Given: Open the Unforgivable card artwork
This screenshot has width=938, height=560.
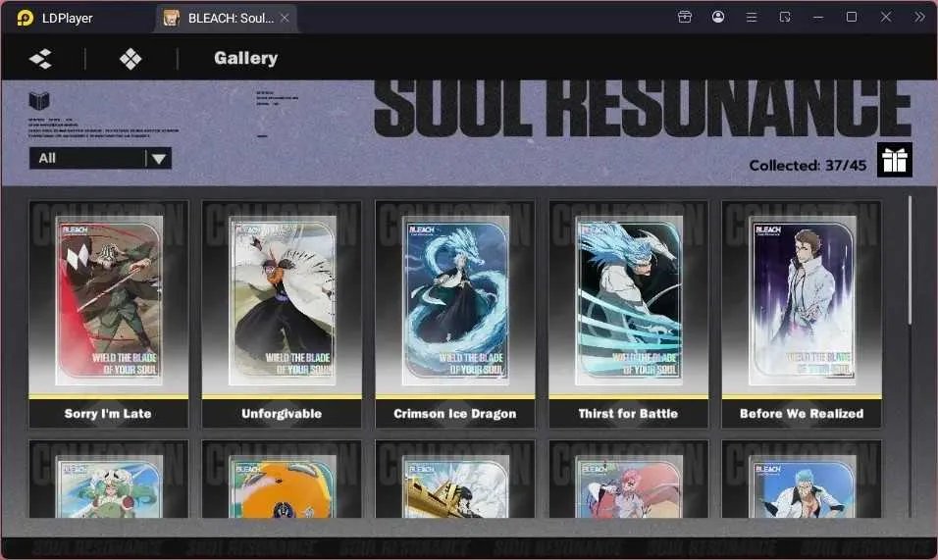Looking at the screenshot, I should [282, 301].
